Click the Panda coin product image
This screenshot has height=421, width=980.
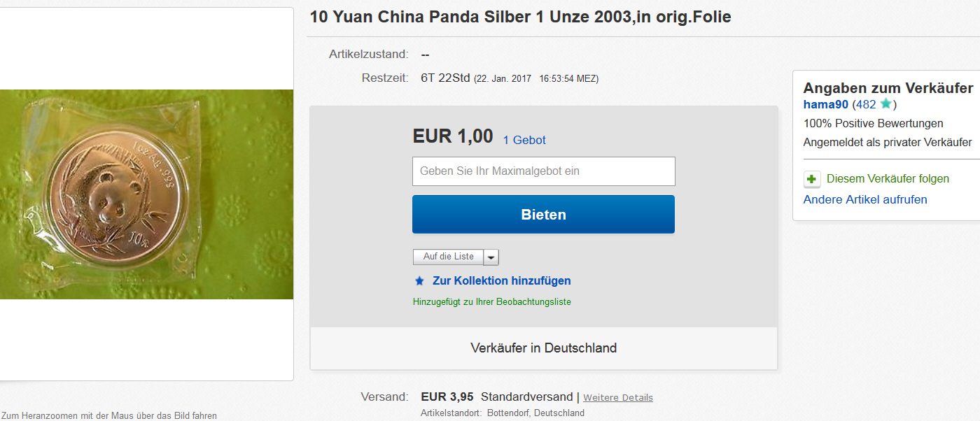(146, 194)
